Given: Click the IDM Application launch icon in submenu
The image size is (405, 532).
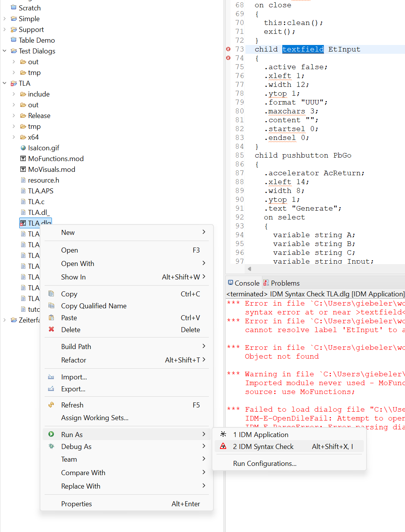Looking at the screenshot, I should tap(223, 434).
